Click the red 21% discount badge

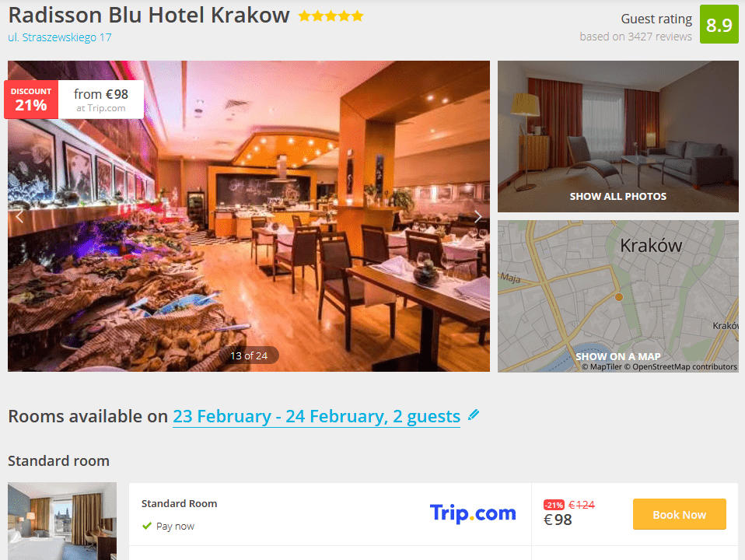pos(31,100)
